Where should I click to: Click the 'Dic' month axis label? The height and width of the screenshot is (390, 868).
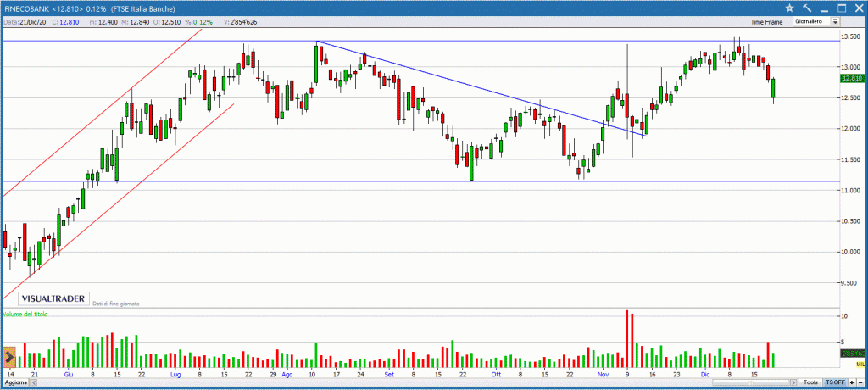click(x=704, y=375)
